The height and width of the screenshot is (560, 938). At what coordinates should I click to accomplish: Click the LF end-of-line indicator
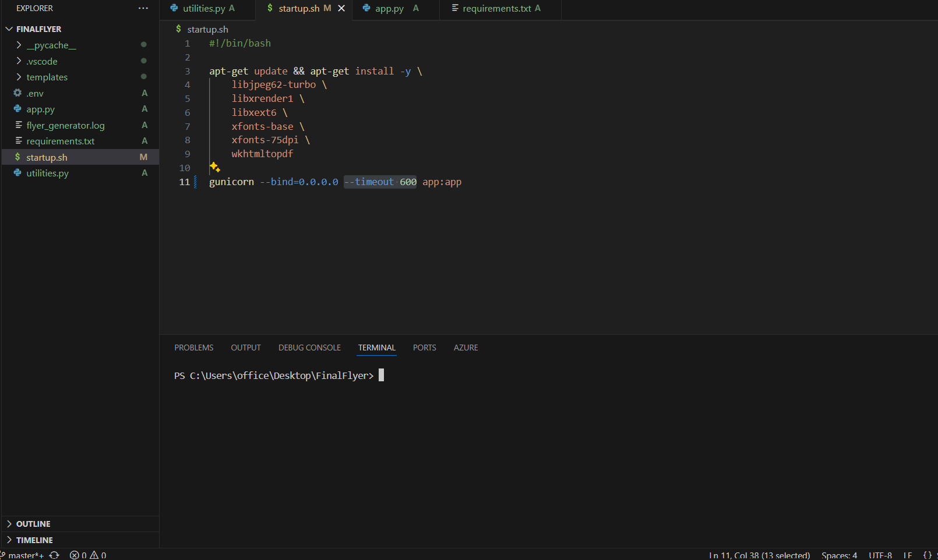pyautogui.click(x=907, y=555)
